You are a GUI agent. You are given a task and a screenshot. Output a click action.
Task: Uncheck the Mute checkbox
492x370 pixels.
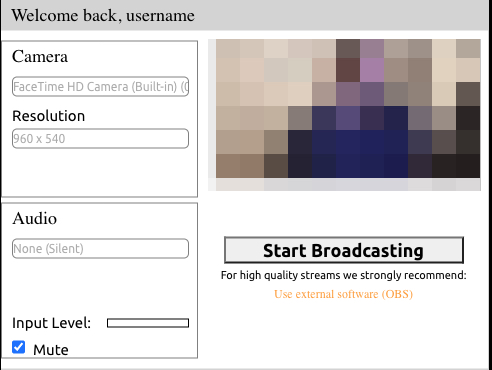(18, 347)
